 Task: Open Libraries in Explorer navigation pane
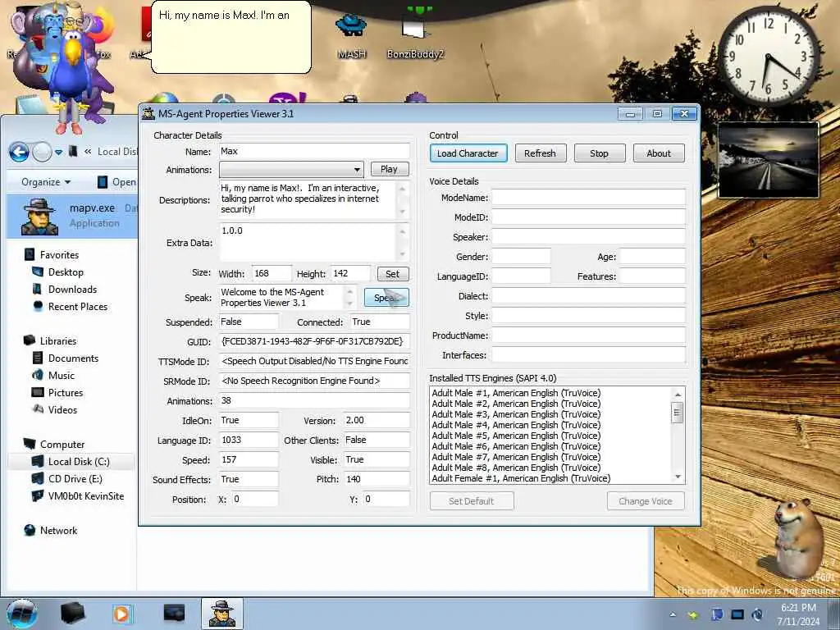click(x=58, y=340)
